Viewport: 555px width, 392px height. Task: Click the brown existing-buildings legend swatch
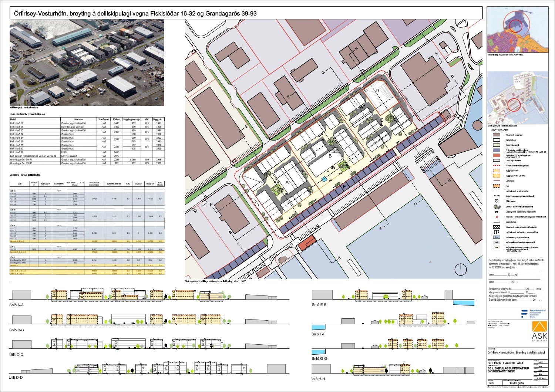coord(497,135)
